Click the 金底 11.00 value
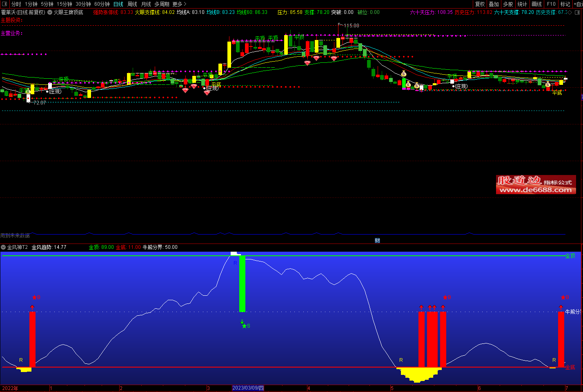The width and height of the screenshot is (583, 392). 128,247
